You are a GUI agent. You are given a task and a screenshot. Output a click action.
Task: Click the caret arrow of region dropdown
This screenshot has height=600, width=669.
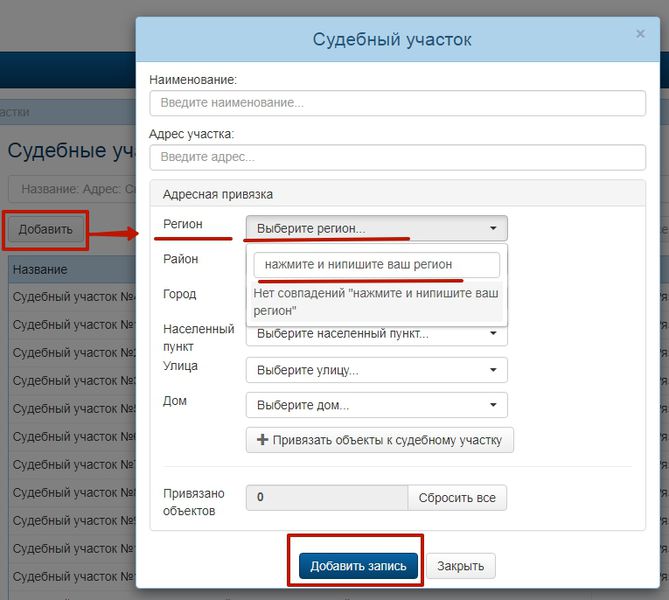[493, 228]
